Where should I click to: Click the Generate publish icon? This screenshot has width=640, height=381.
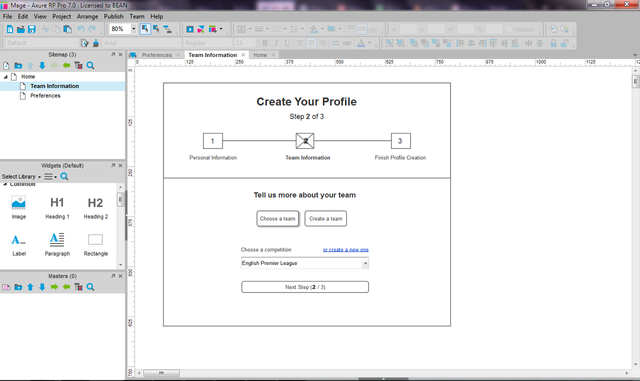coord(212,29)
